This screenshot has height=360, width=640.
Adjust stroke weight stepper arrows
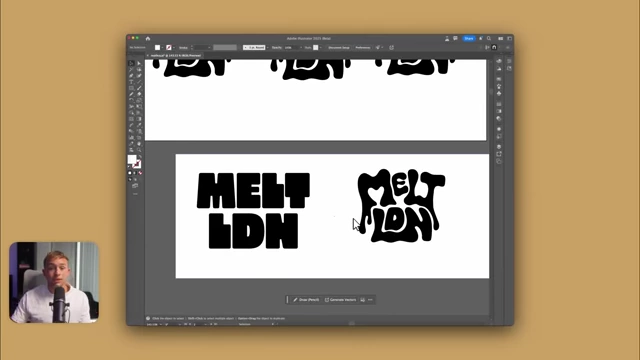coord(192,48)
